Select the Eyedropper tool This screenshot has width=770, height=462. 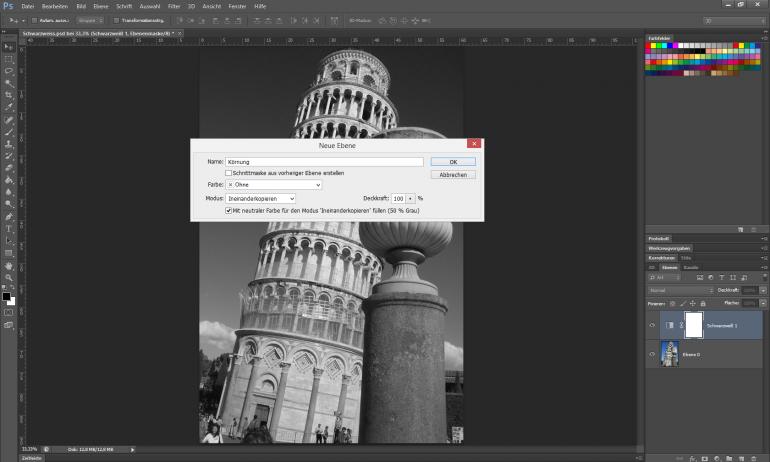click(9, 107)
